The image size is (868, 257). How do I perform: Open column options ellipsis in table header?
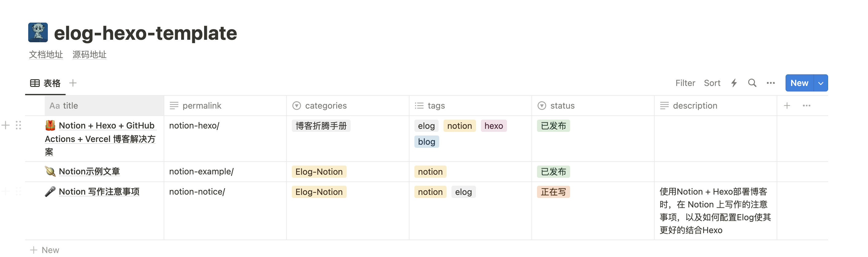point(806,106)
